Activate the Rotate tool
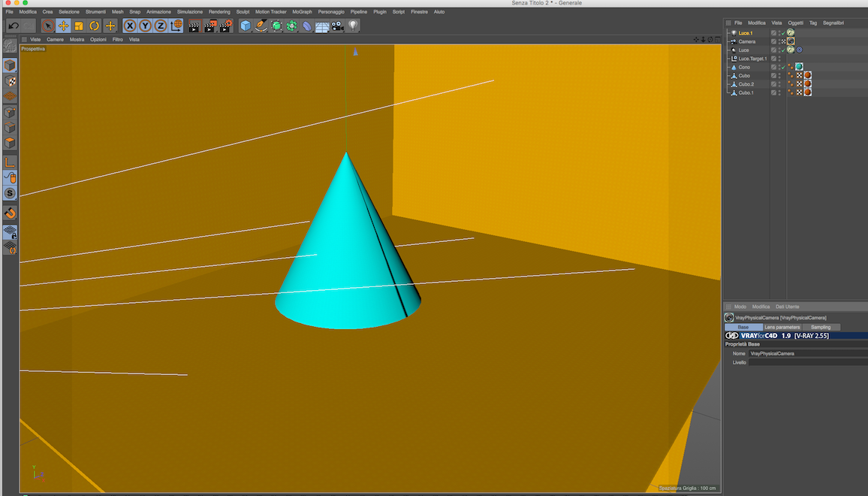The height and width of the screenshot is (496, 868). point(94,26)
